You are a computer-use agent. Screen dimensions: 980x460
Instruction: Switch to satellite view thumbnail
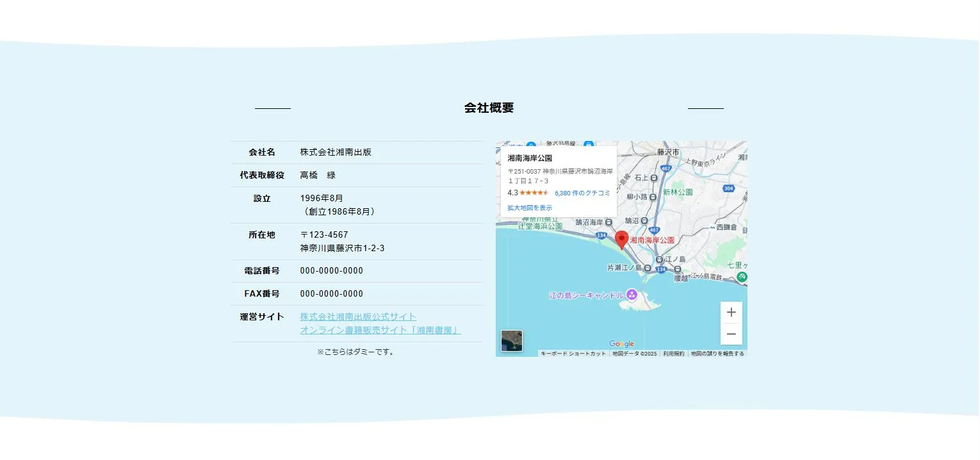coord(511,341)
